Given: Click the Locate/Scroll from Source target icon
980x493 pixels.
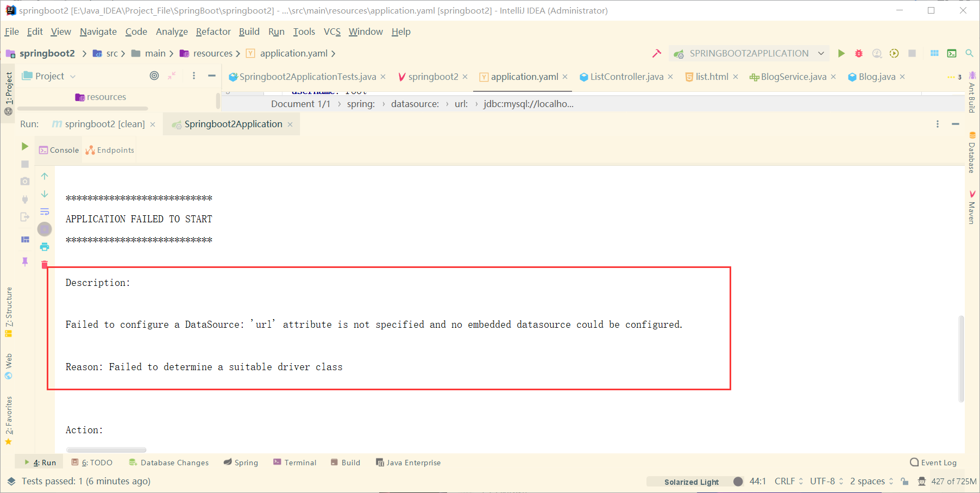Looking at the screenshot, I should point(154,76).
